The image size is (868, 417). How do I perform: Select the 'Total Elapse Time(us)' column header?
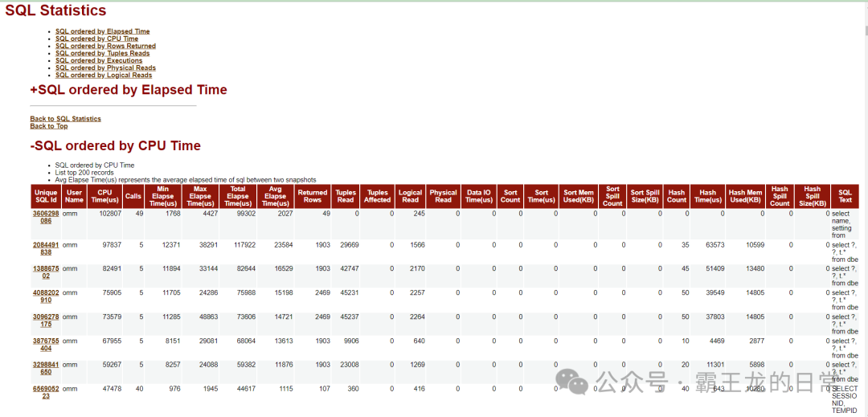click(238, 196)
